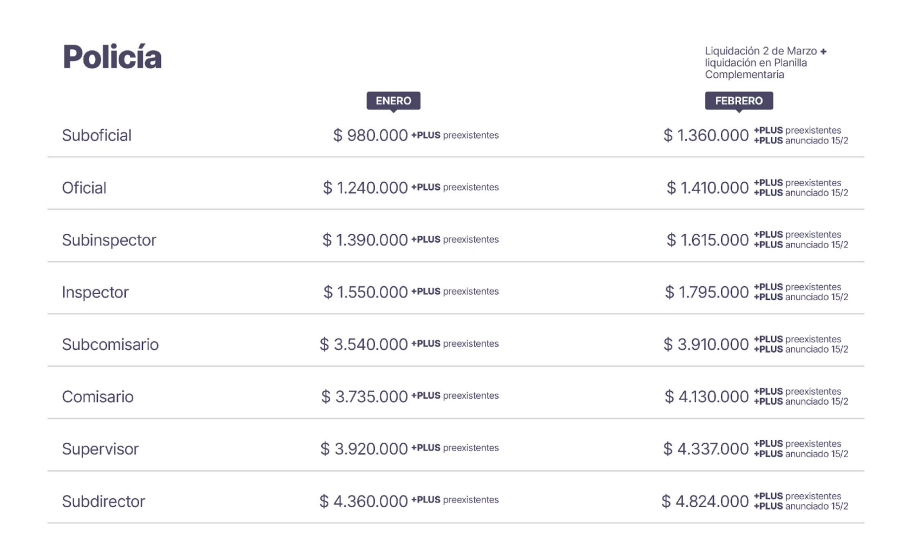The image size is (907, 537).
Task: Select the Subdirector row label
Action: (x=103, y=501)
